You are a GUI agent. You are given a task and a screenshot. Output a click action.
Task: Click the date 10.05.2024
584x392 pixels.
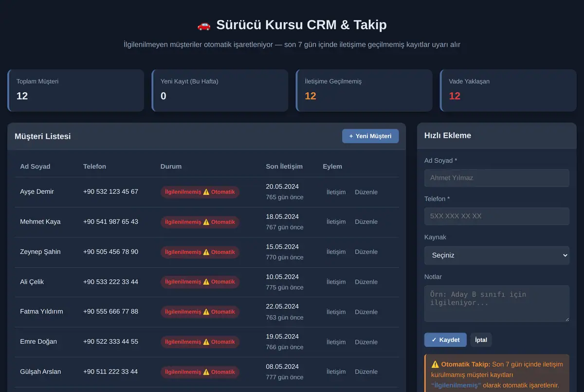click(282, 277)
